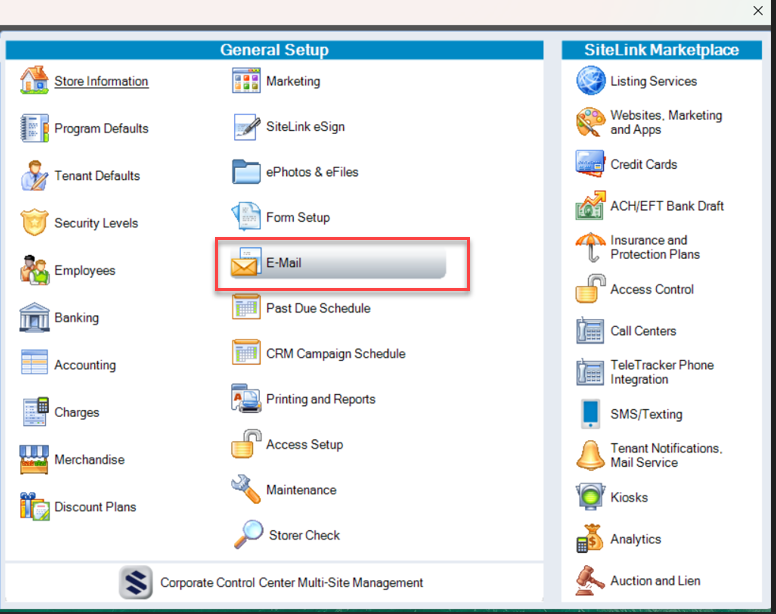Choose the Printing and Reports label
Viewport: 776px width, 614px height.
tap(321, 399)
